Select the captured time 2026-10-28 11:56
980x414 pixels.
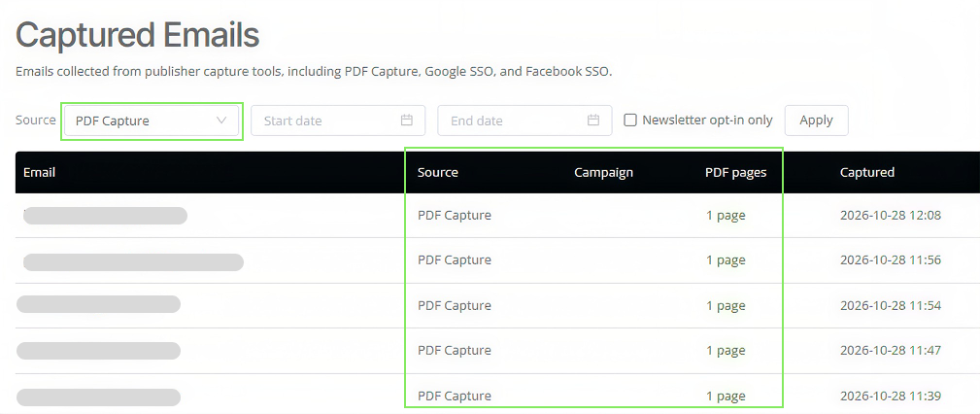point(891,260)
